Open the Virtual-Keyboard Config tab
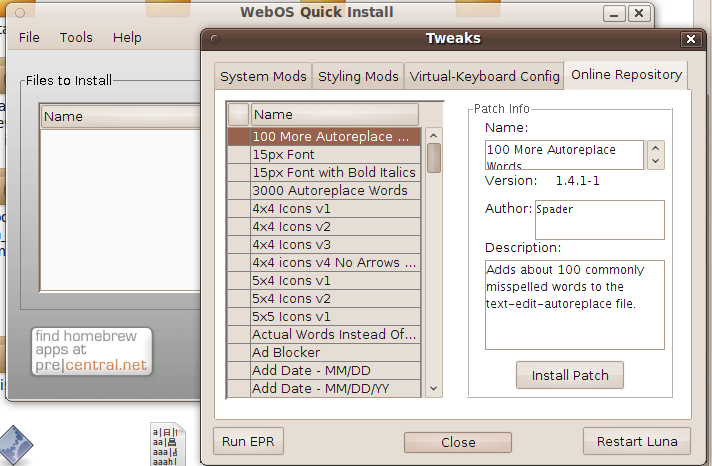The height and width of the screenshot is (466, 712). (x=484, y=76)
